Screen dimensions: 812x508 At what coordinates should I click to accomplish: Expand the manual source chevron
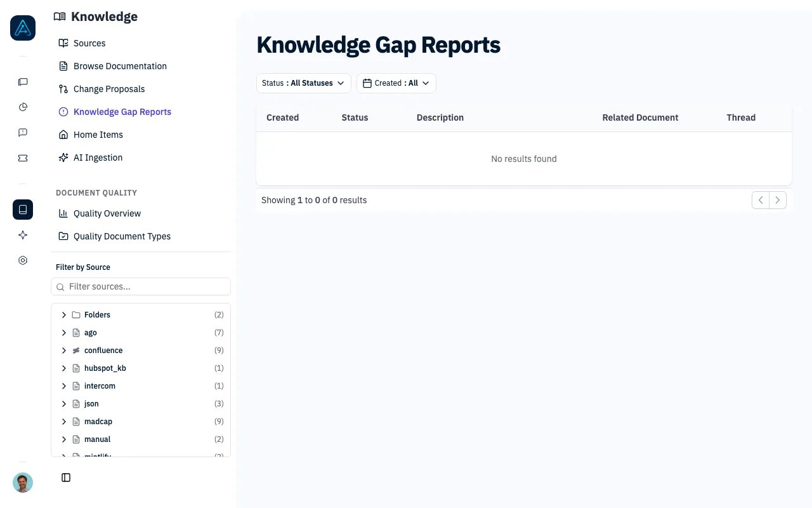pyautogui.click(x=64, y=439)
